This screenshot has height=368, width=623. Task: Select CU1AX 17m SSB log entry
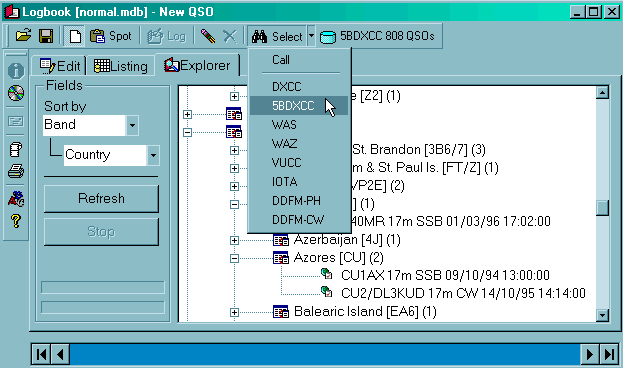(x=445, y=275)
